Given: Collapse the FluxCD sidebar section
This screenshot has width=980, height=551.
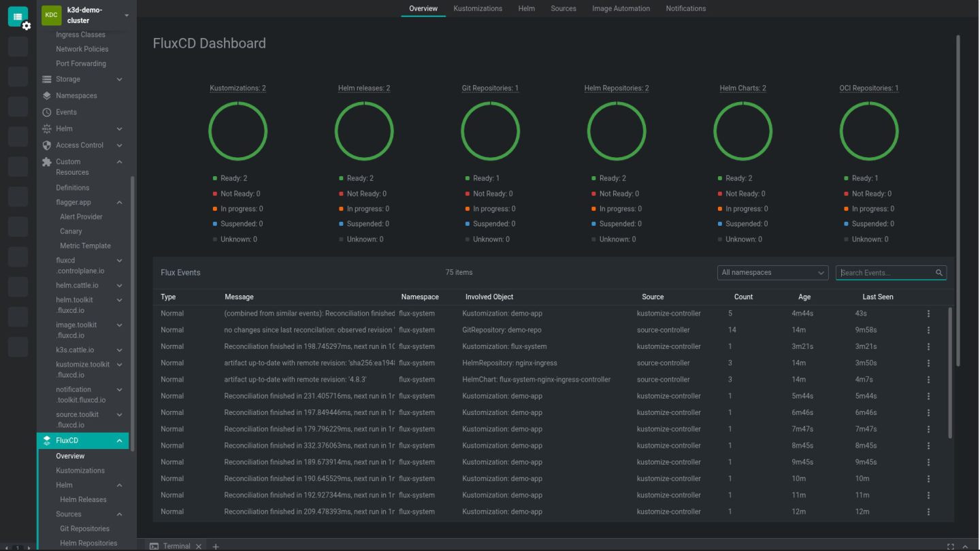Looking at the screenshot, I should point(119,441).
